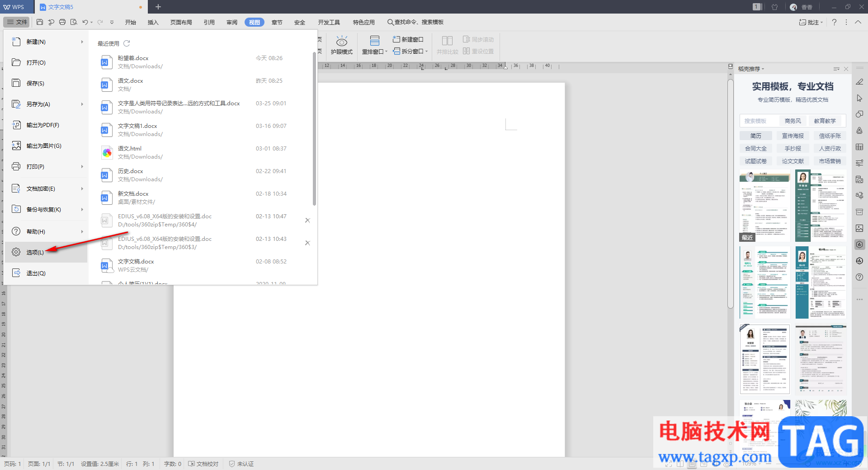Open Print Preview from quick access toolbar
Screen dimensions: 868x470
[x=74, y=22]
